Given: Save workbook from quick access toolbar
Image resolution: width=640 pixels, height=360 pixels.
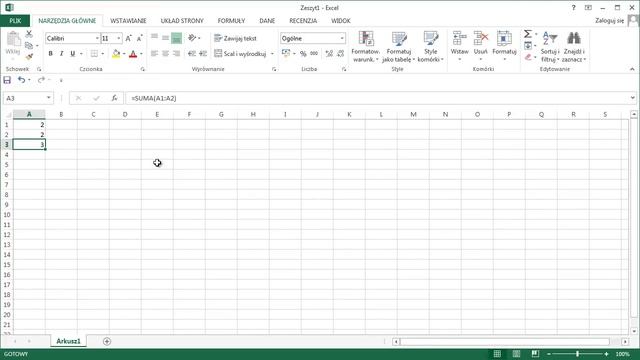Looking at the screenshot, I should [7, 80].
